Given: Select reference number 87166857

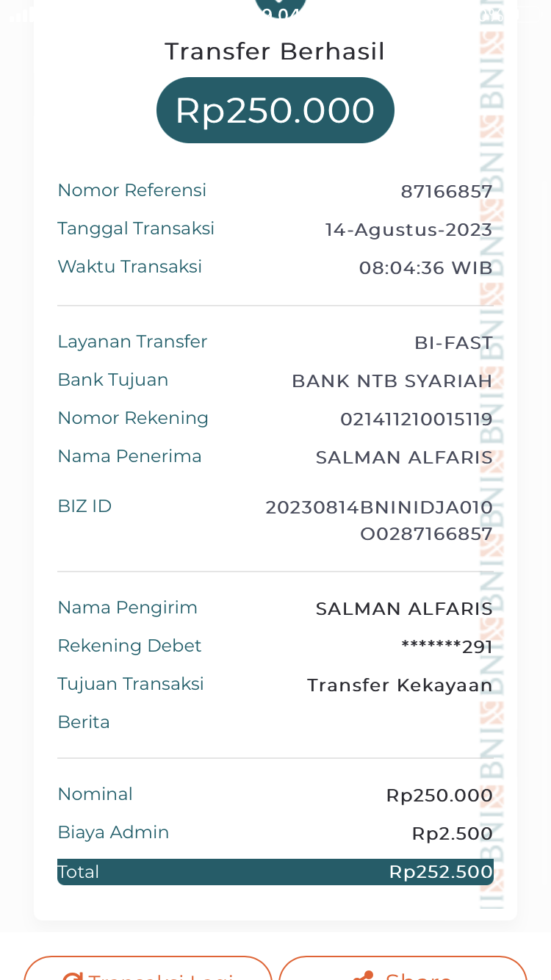Looking at the screenshot, I should coord(446,192).
